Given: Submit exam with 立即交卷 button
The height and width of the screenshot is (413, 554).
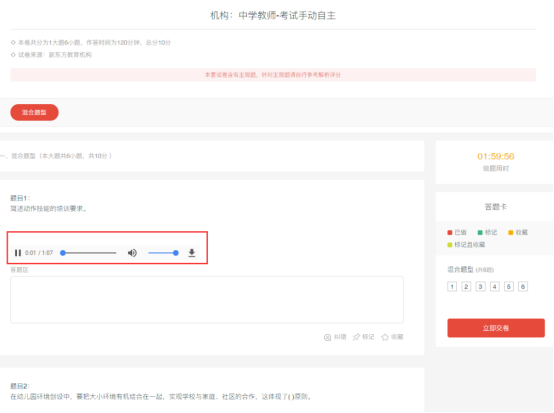Looking at the screenshot, I should coord(496,328).
